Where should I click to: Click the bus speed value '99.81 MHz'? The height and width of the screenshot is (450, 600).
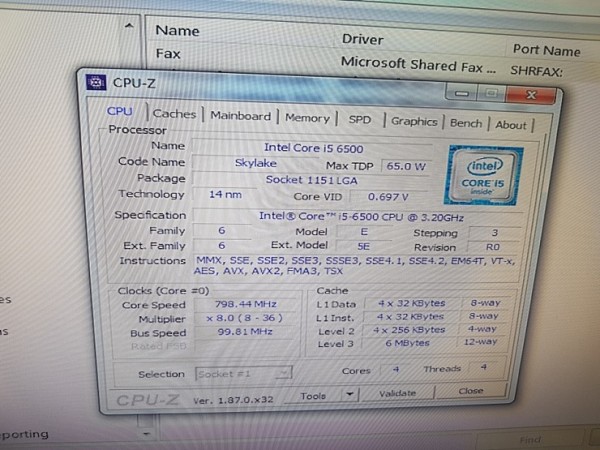click(x=245, y=331)
